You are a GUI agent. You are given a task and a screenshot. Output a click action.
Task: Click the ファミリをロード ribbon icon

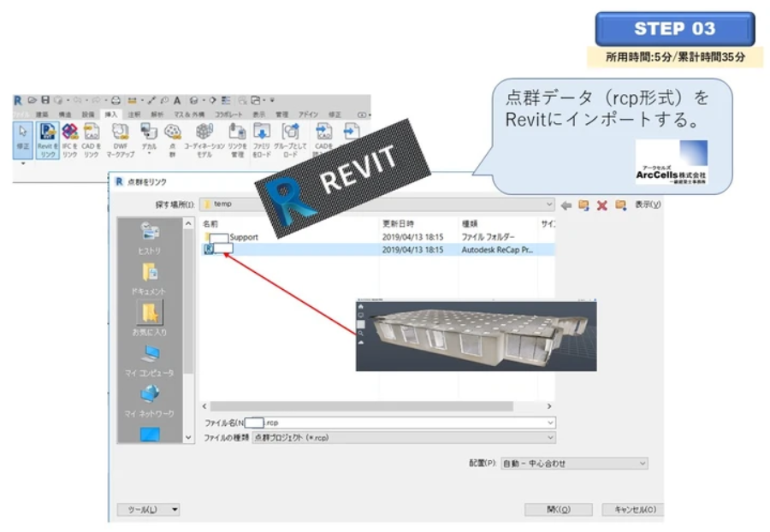click(x=261, y=140)
